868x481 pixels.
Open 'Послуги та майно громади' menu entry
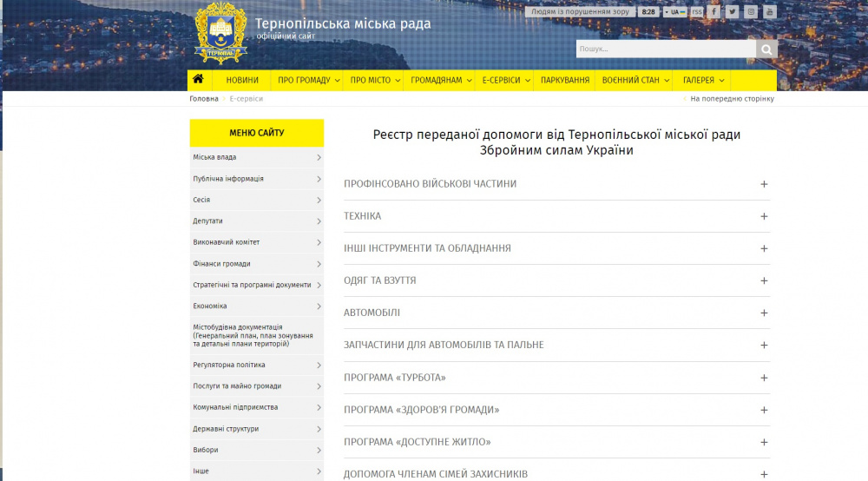click(257, 386)
